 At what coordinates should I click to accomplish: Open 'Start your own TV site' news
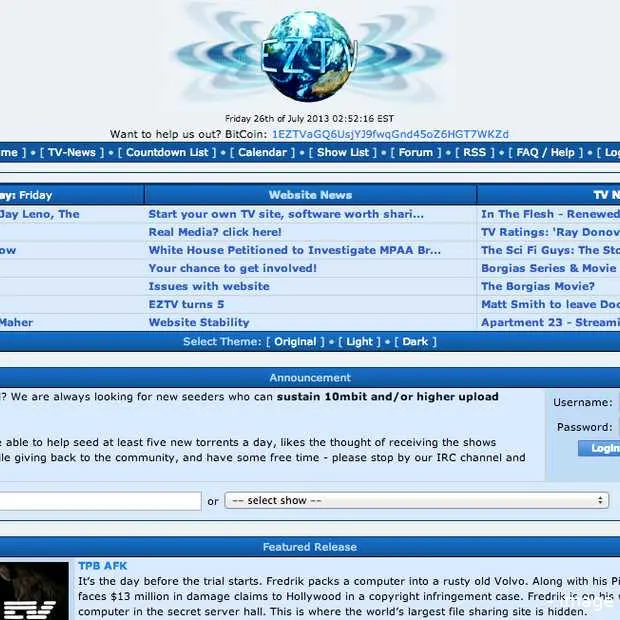(x=286, y=214)
